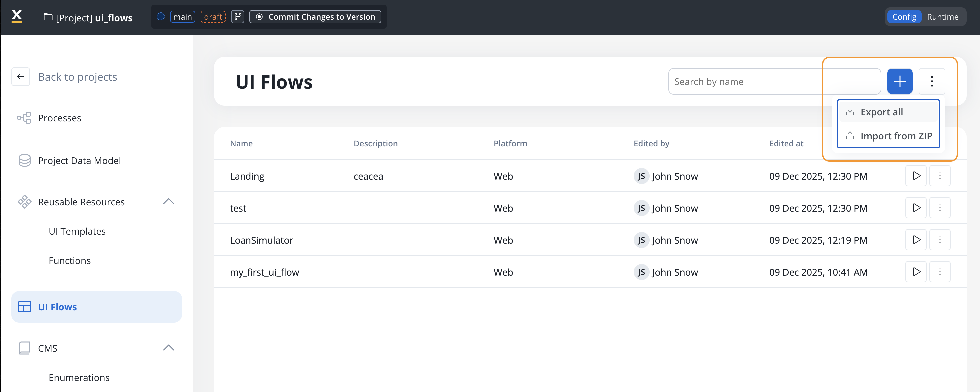
Task: Select Config mode toggle
Action: pos(904,17)
